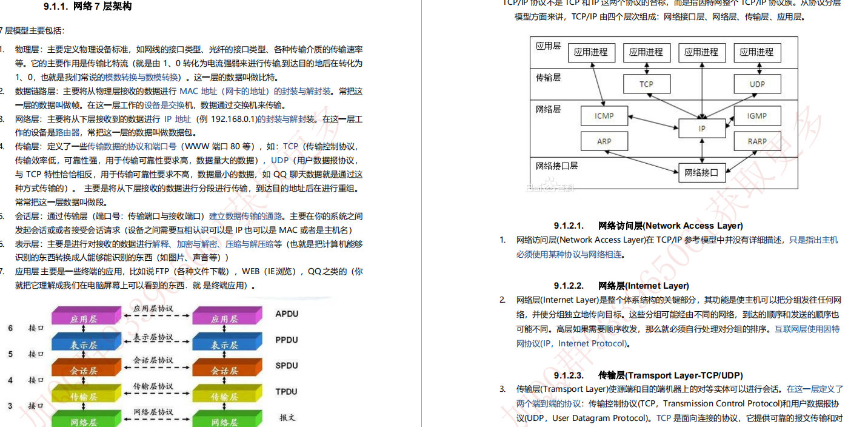The width and height of the screenshot is (868, 427).
Task: Click blue text "传输数据的协议和端口号"
Action: coord(132,146)
